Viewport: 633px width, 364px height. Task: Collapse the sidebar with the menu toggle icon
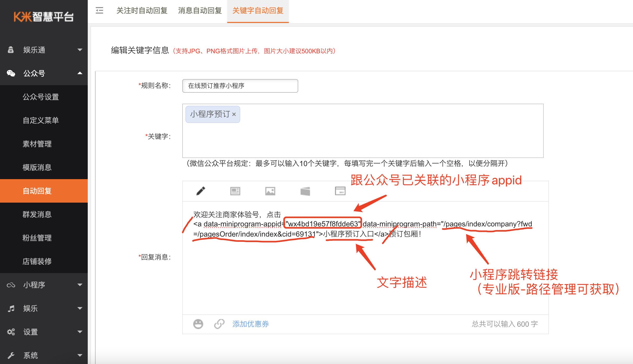pyautogui.click(x=99, y=10)
